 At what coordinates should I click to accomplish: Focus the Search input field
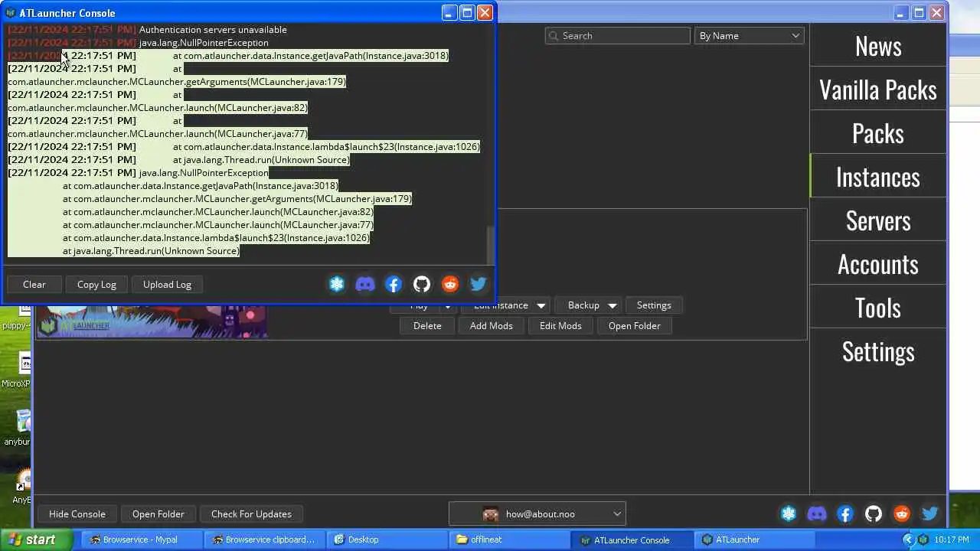(x=617, y=36)
